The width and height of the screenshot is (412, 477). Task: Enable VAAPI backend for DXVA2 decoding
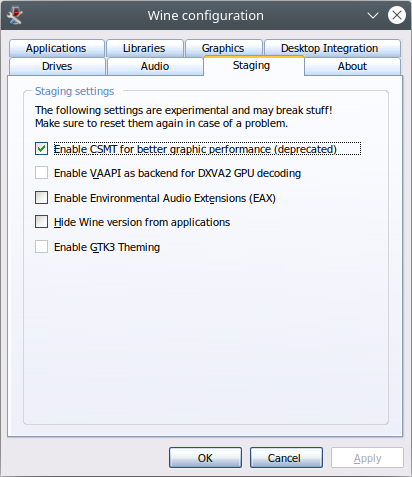pos(41,173)
